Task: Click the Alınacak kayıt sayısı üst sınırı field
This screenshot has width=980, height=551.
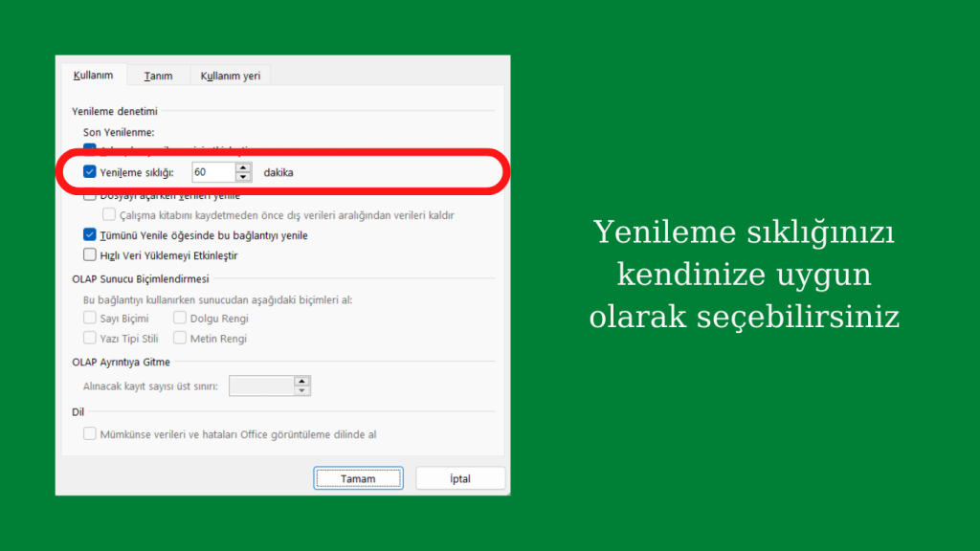Action: pyautogui.click(x=262, y=386)
